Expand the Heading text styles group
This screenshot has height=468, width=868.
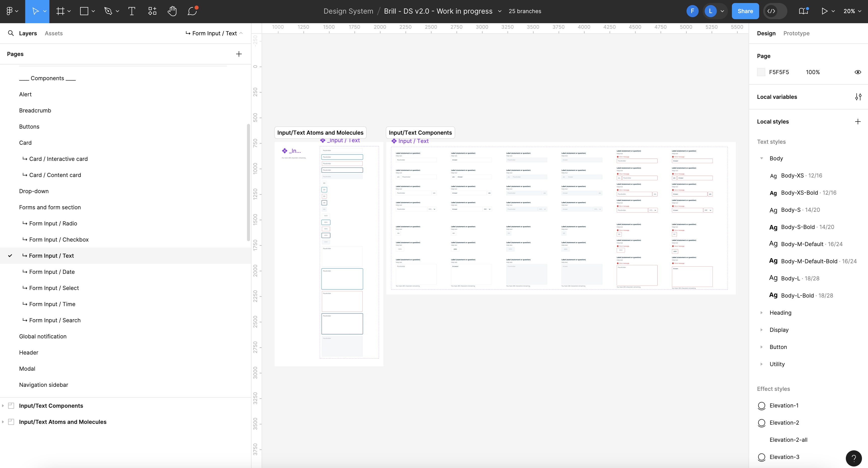point(762,313)
